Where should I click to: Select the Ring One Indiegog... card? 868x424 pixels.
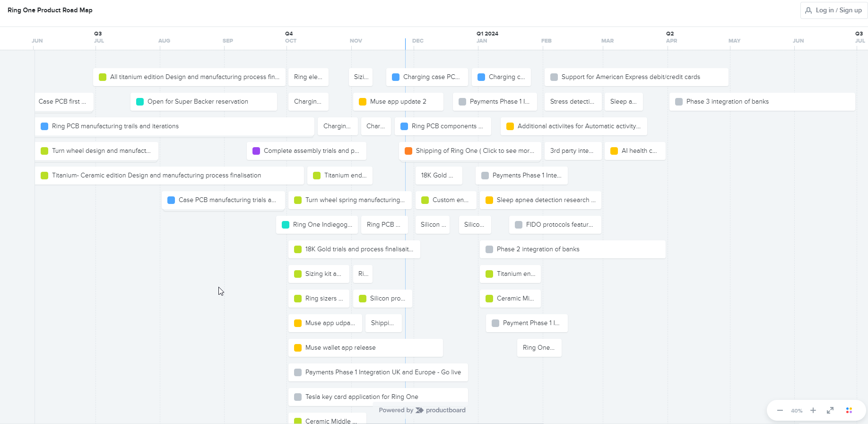(x=317, y=225)
